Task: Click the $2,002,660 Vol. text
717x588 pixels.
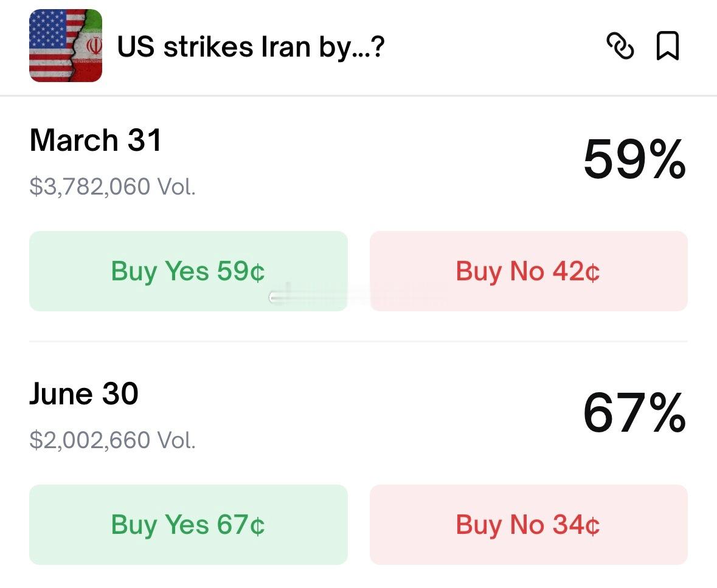Action: tap(113, 440)
